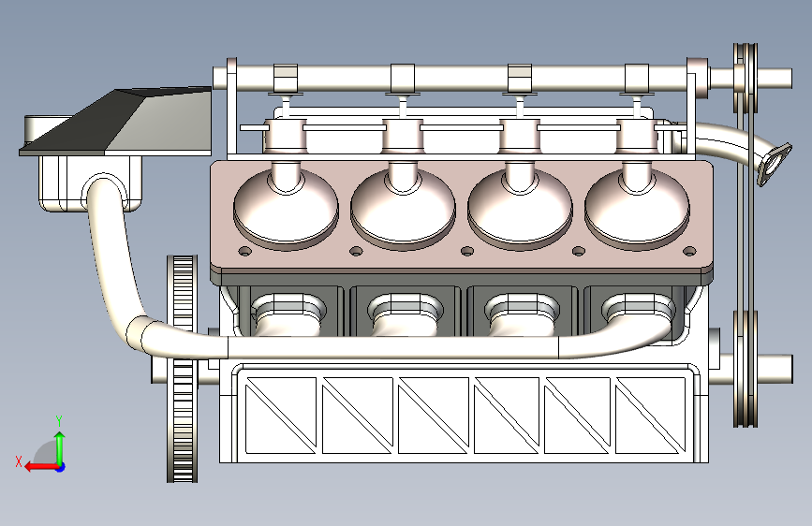This screenshot has width=812, height=526.
Task: Select the dark air intake box cover
Action: [x=115, y=123]
